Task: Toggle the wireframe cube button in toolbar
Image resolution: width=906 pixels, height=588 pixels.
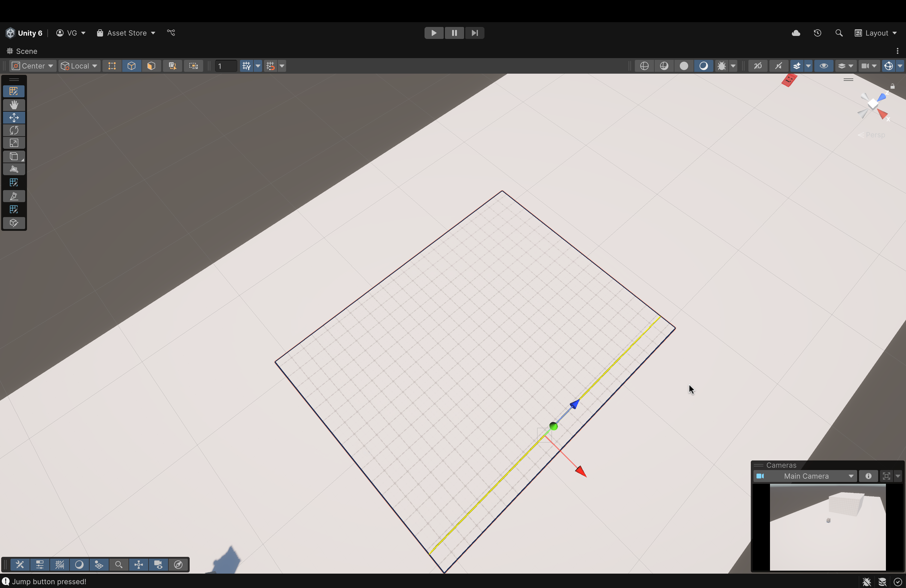Action: (131, 66)
